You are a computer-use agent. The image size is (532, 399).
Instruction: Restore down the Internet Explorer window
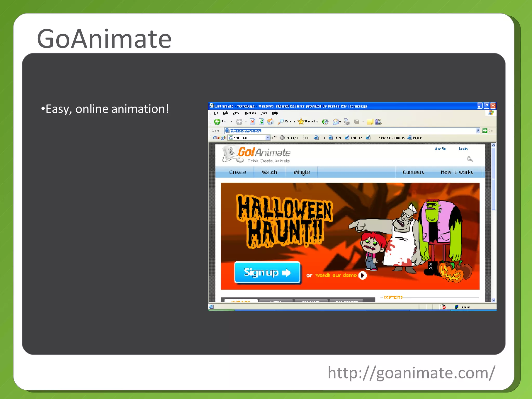pyautogui.click(x=486, y=106)
